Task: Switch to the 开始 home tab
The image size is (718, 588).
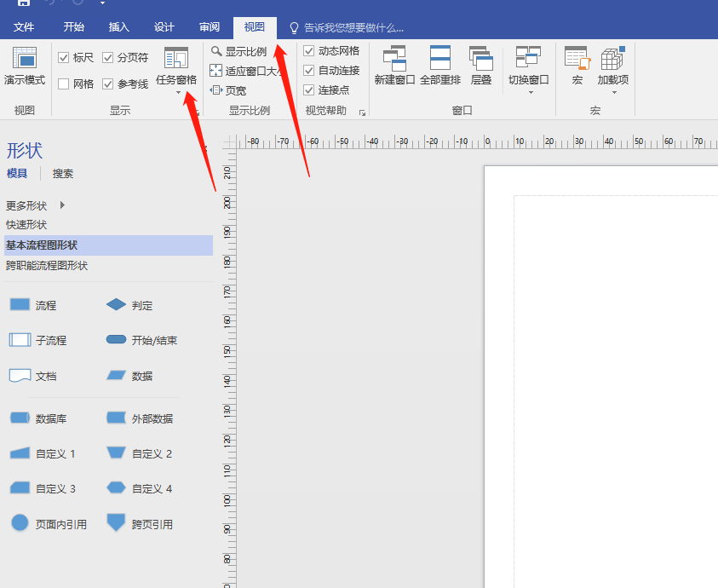Action: [x=74, y=27]
